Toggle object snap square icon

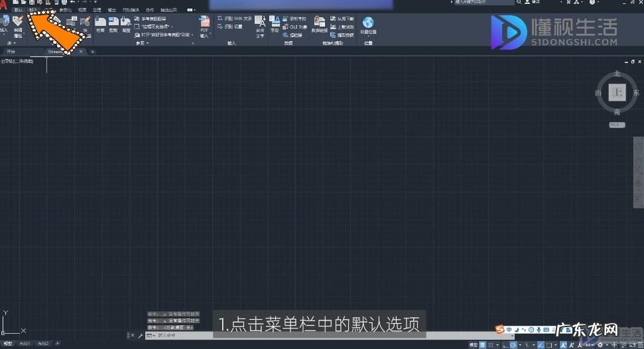548,345
